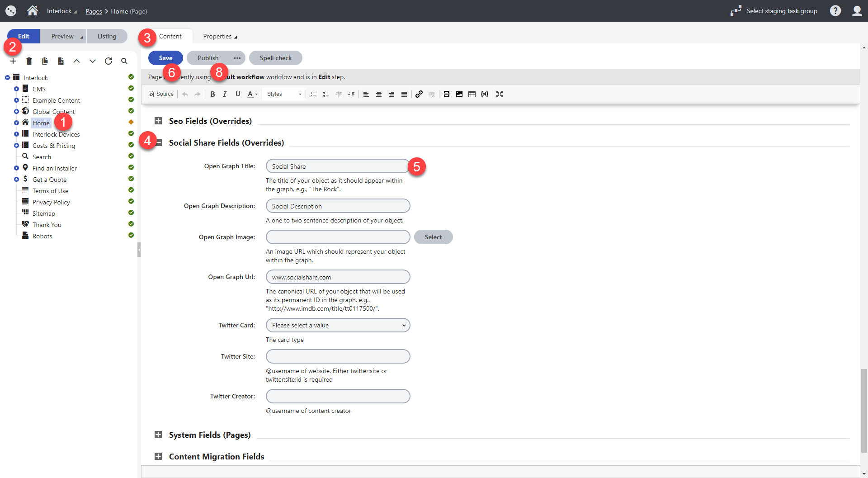Click the refresh icon above content tree

[x=108, y=61]
